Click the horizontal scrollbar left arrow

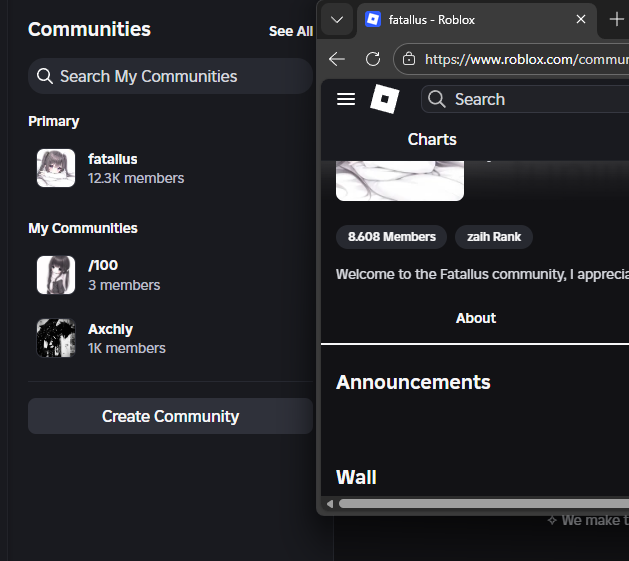click(x=330, y=504)
